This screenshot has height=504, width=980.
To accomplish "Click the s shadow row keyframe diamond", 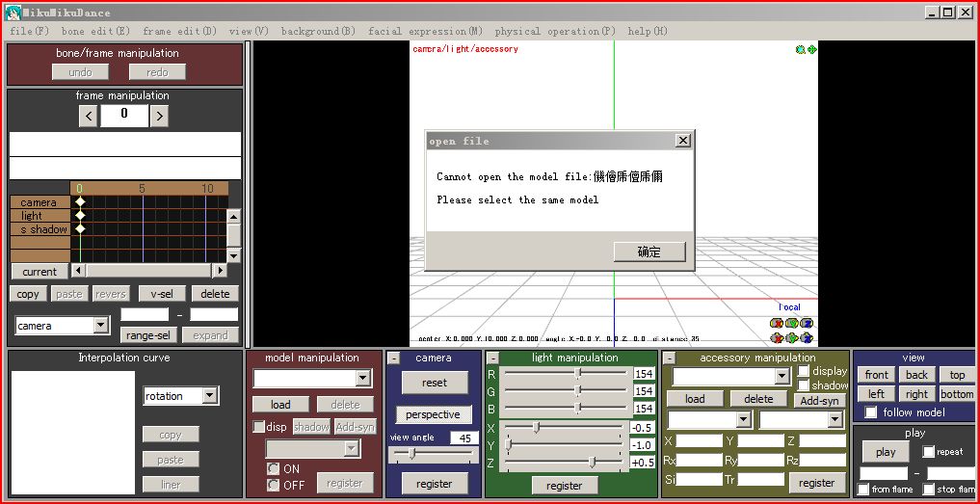I will coord(80,228).
